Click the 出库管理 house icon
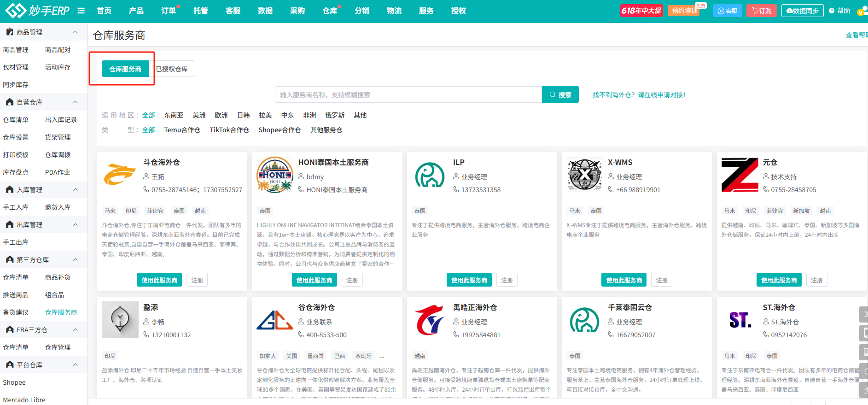The height and width of the screenshot is (405, 868). pyautogui.click(x=9, y=224)
